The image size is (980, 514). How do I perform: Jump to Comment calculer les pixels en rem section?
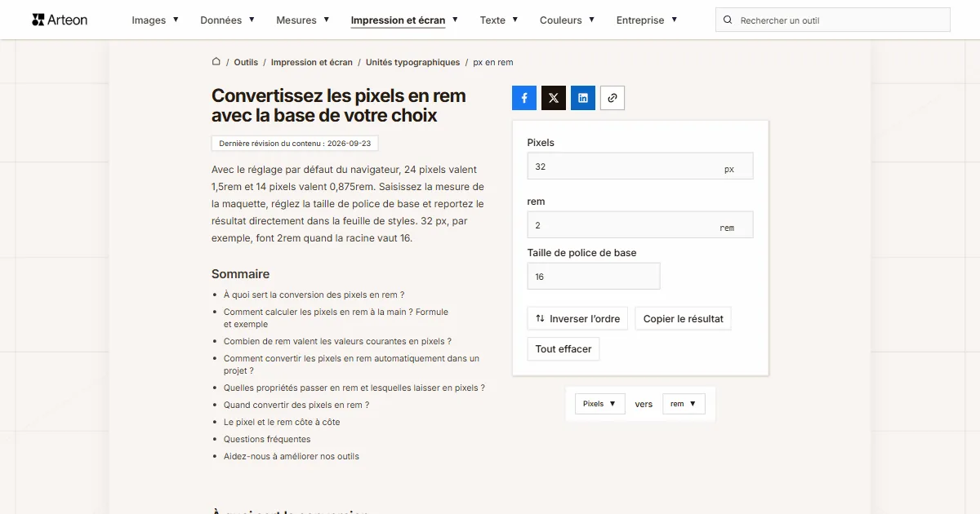click(x=336, y=317)
